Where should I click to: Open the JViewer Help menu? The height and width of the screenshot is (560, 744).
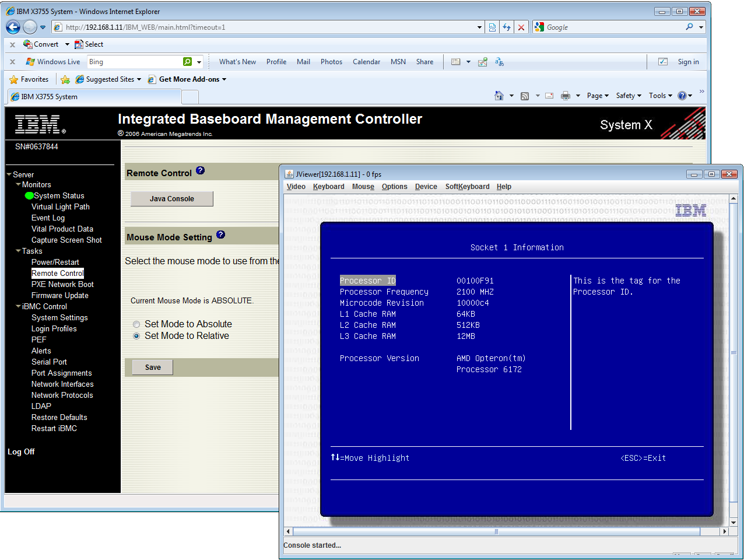pyautogui.click(x=504, y=187)
